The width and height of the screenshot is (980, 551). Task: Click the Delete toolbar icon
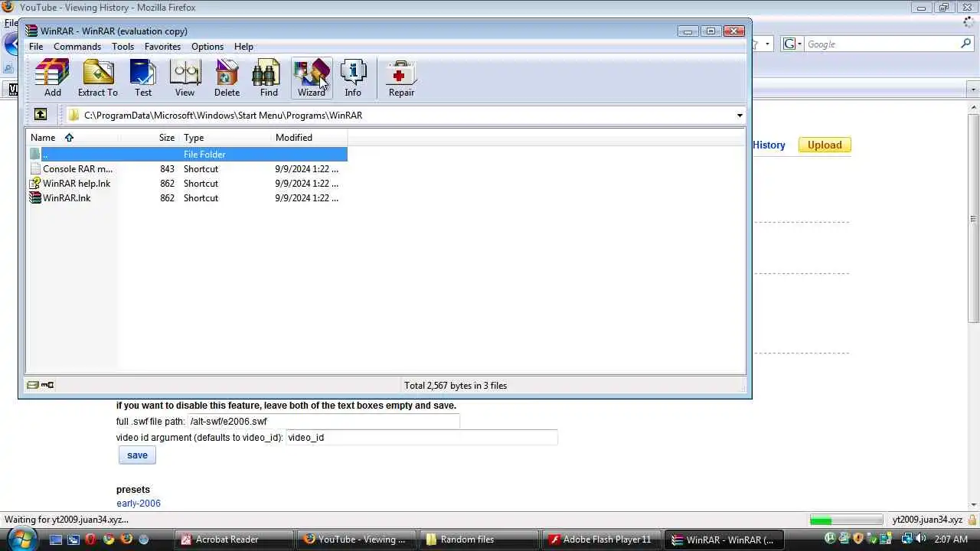pyautogui.click(x=227, y=78)
